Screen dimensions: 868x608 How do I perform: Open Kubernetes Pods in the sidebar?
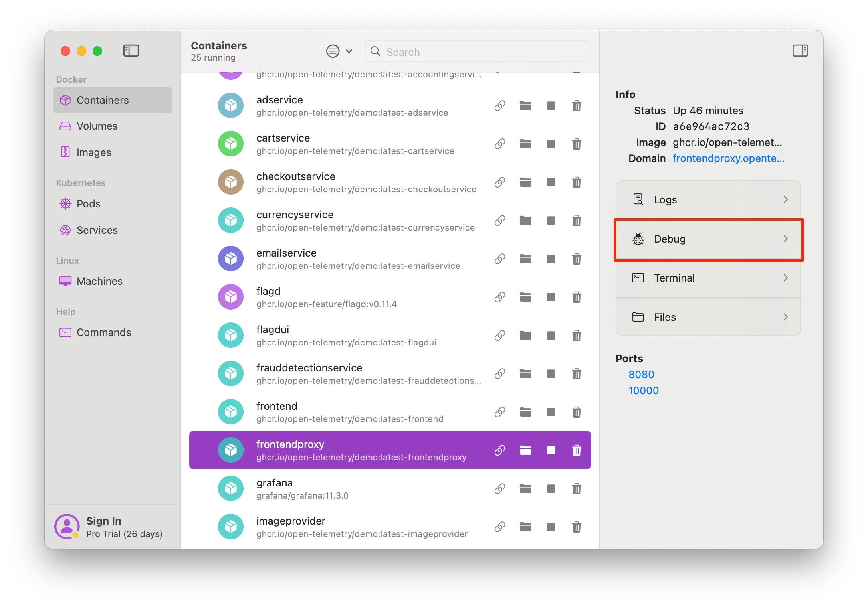pos(113,204)
